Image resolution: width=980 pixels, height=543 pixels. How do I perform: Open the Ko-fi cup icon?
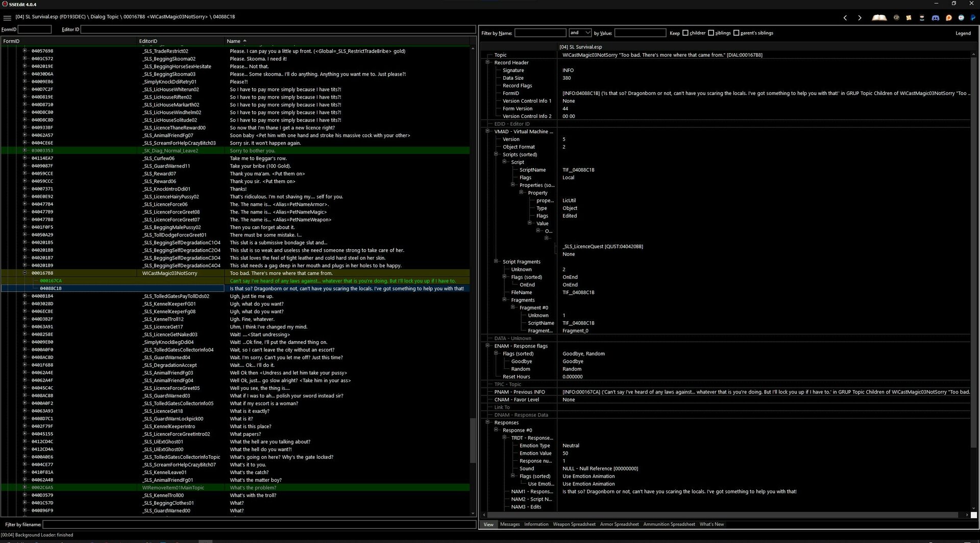tap(961, 18)
